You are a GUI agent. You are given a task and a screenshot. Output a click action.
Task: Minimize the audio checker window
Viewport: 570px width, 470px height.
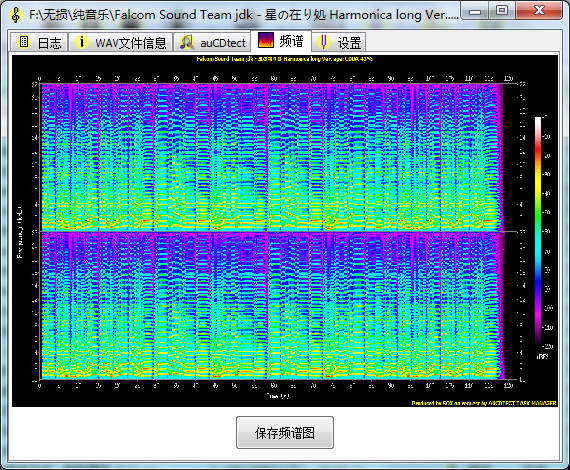(475, 11)
